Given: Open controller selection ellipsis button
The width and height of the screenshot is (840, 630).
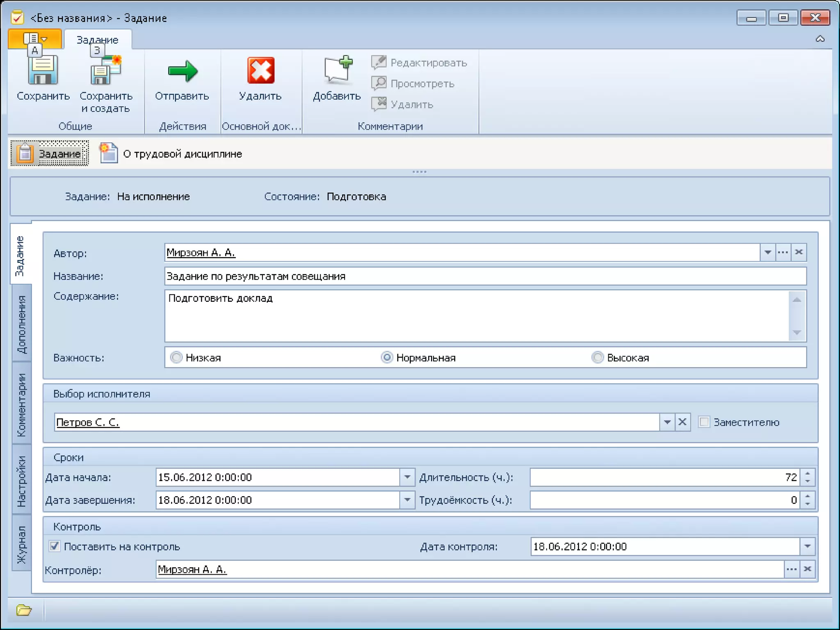Looking at the screenshot, I should click(x=792, y=569).
